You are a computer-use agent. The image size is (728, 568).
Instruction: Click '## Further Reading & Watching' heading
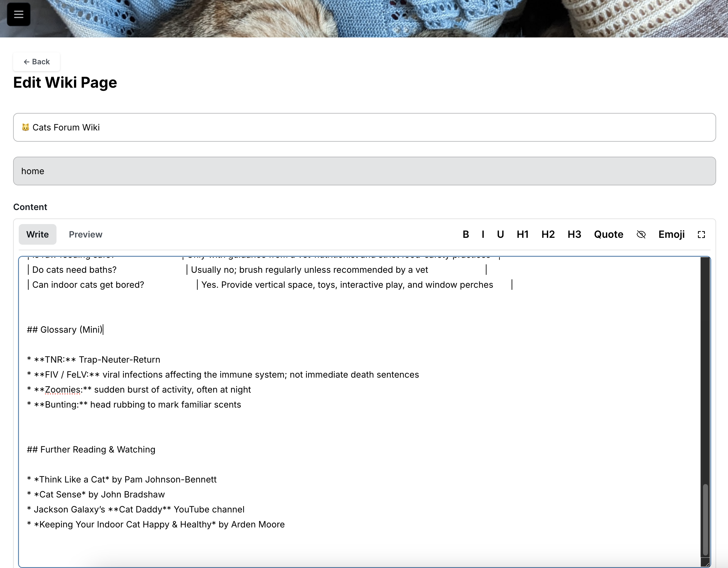pyautogui.click(x=91, y=450)
